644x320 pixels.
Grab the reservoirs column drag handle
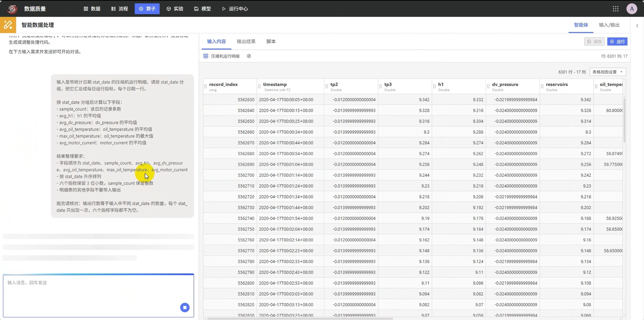542,87
